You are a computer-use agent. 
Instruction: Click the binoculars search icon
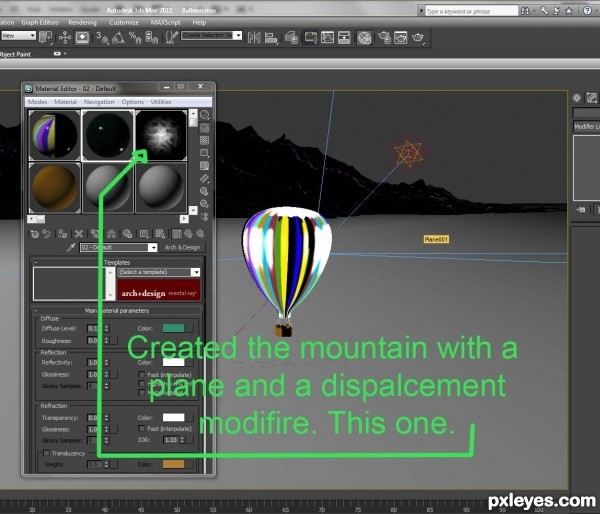click(526, 11)
